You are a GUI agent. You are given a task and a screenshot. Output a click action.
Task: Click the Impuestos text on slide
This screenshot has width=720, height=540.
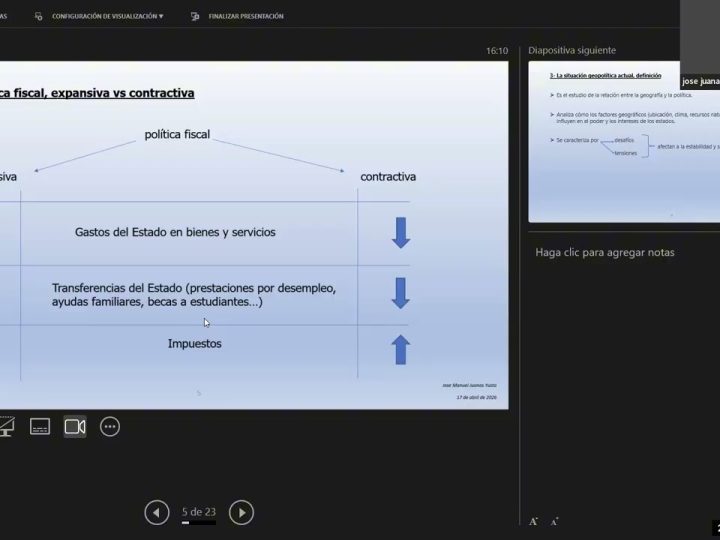coord(195,343)
